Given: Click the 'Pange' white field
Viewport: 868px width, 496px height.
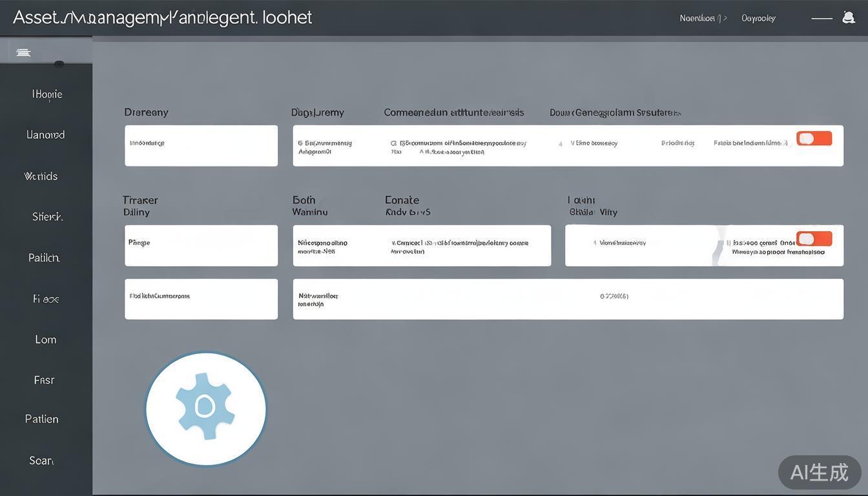Looking at the screenshot, I should tap(201, 245).
